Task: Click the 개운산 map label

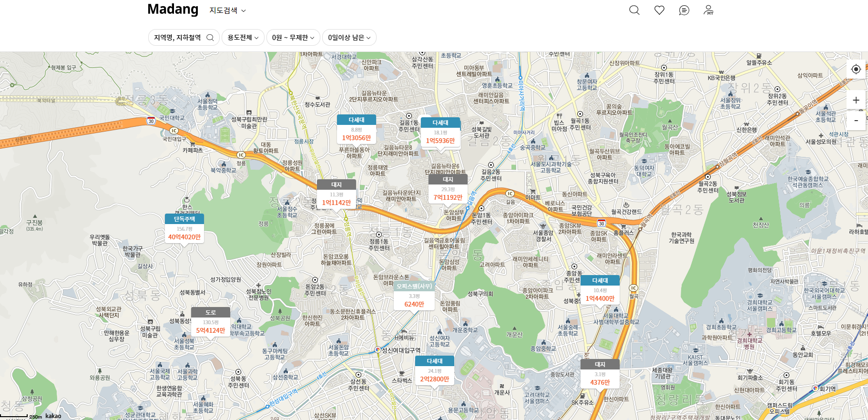Action: point(514,335)
